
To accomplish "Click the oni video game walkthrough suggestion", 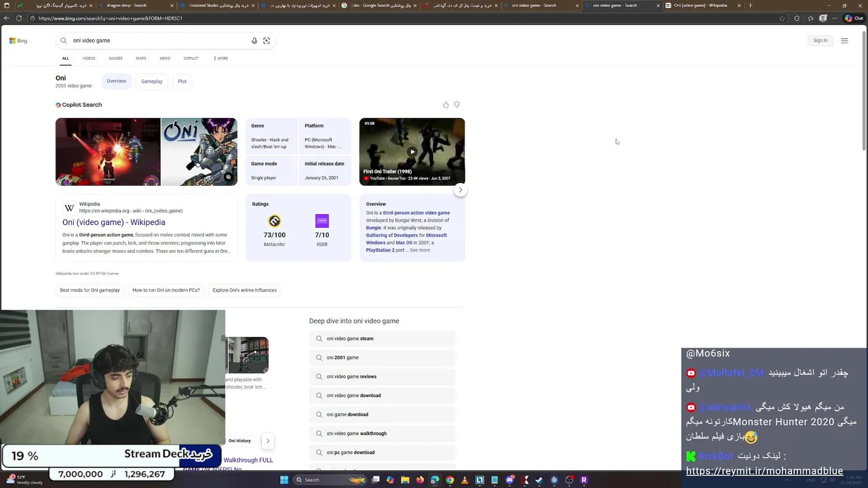I will (x=382, y=434).
